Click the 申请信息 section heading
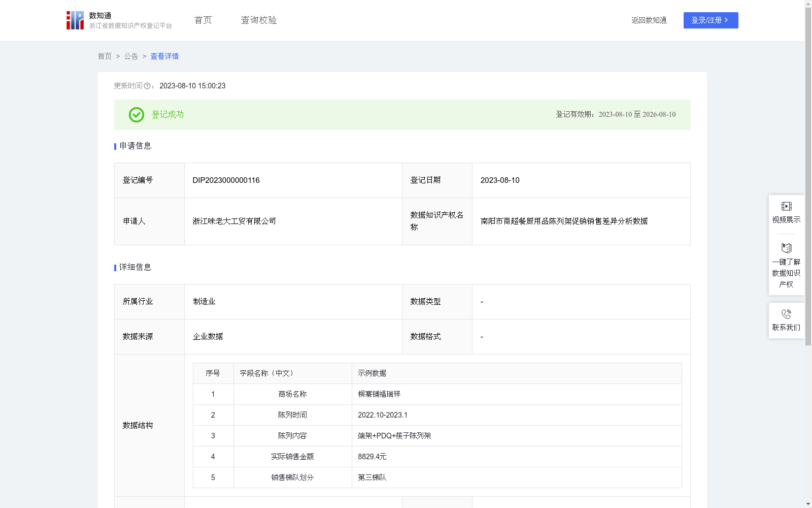Screen dimensions: 812x508 [x=136, y=146]
